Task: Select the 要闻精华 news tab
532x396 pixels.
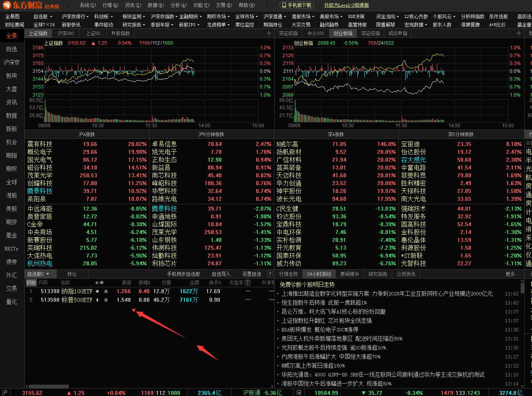Action: 349,274
